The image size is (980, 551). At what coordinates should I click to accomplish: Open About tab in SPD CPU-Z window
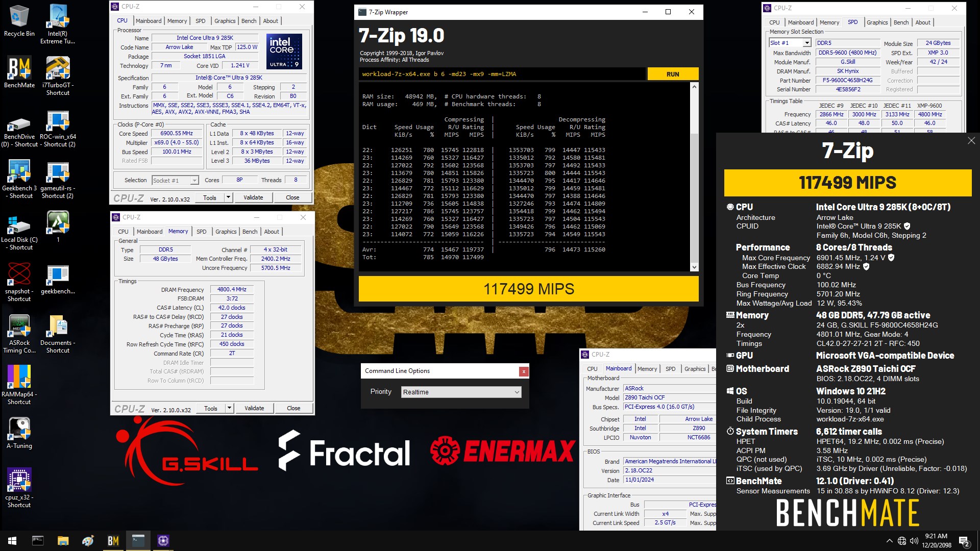[922, 22]
